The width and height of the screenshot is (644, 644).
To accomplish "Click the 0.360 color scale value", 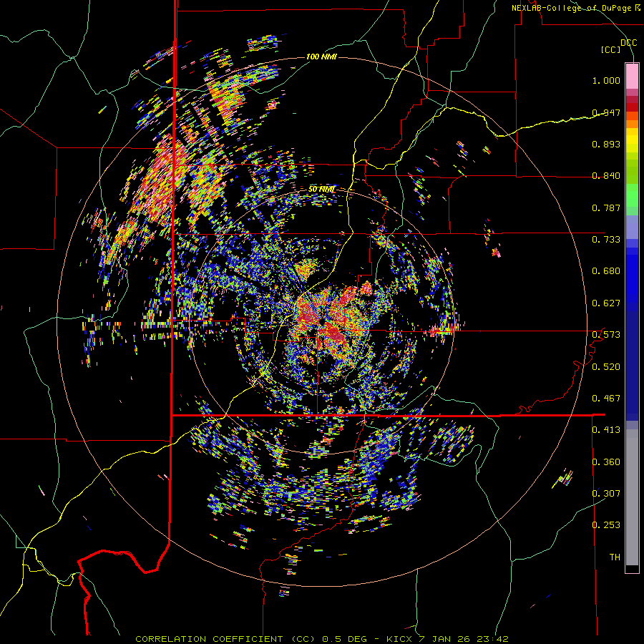I will pyautogui.click(x=606, y=462).
